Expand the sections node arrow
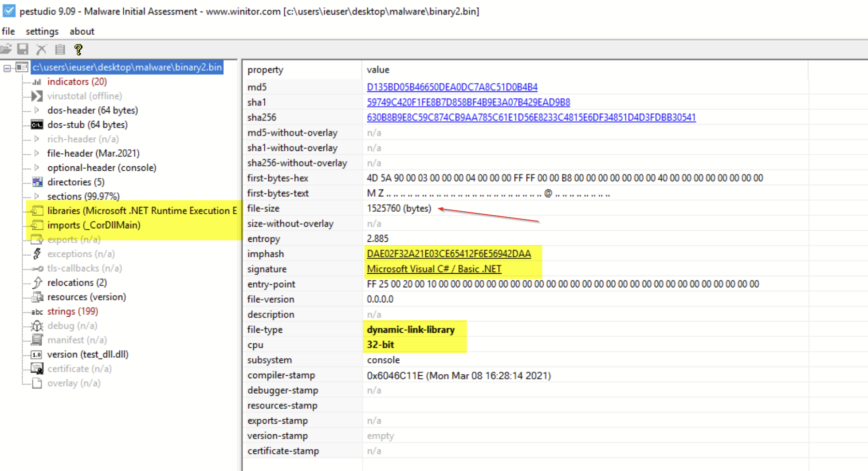This screenshot has width=868, height=471. click(37, 196)
